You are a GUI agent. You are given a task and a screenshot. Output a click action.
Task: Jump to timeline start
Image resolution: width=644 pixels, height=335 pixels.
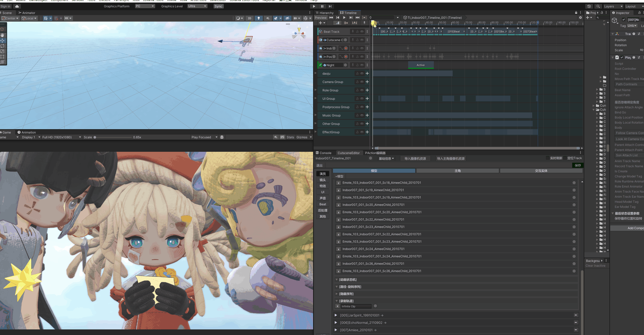pos(331,18)
